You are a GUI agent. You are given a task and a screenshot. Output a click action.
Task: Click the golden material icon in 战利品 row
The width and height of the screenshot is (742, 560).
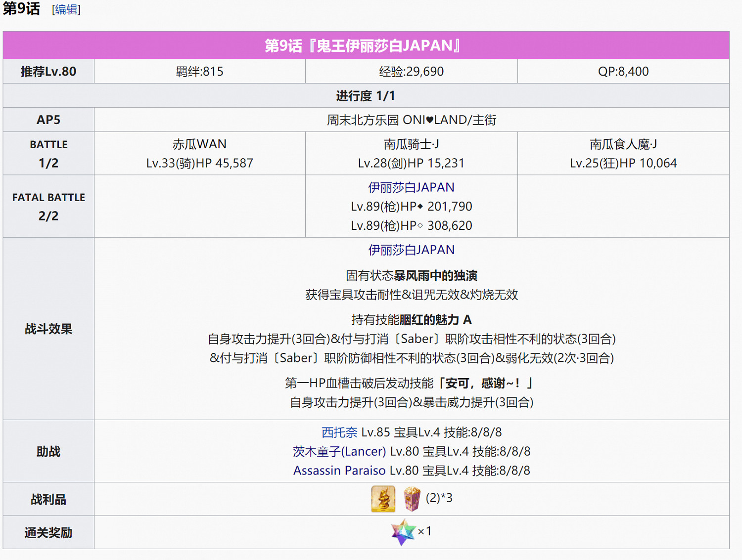click(x=383, y=498)
